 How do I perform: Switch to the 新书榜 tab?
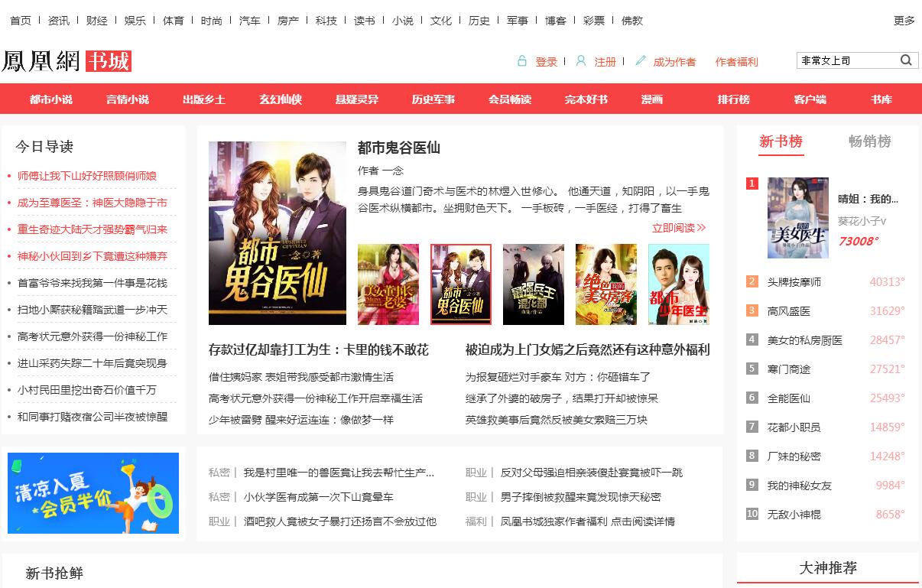781,141
